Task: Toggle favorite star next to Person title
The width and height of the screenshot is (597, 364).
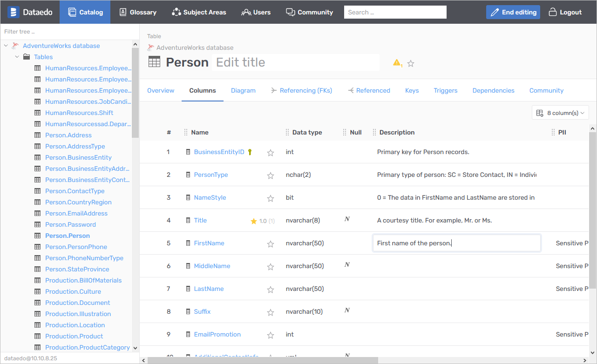Action: [411, 63]
